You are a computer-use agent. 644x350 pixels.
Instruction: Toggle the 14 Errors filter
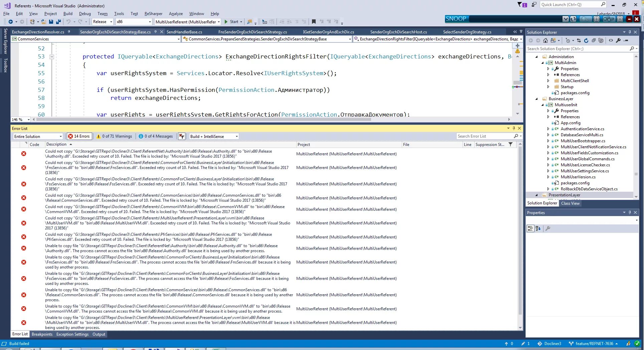tap(79, 136)
